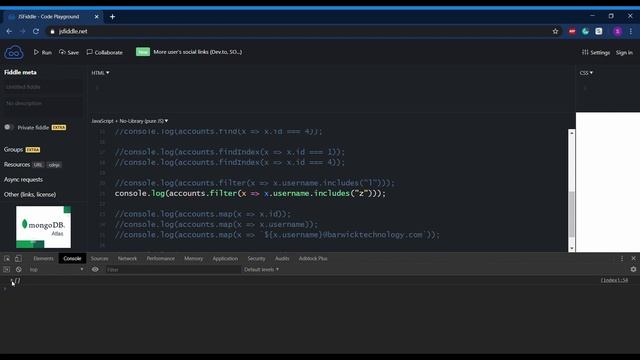This screenshot has height=360, width=640.
Task: Save the fiddle
Action: click(x=69, y=52)
